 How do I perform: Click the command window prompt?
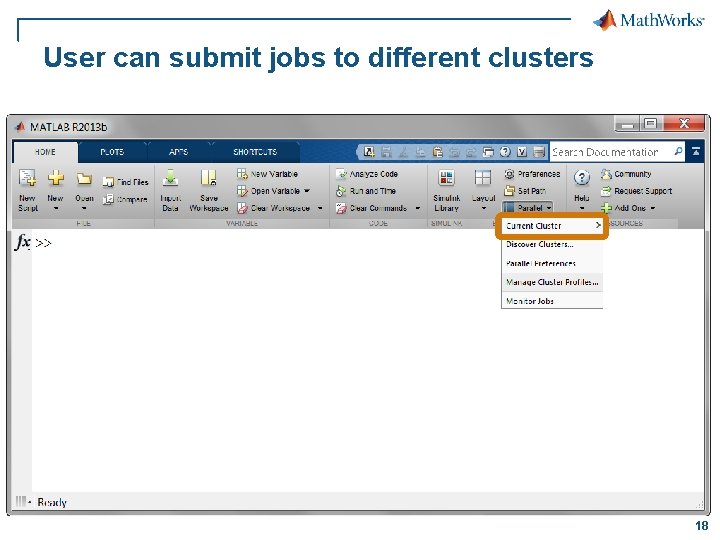click(x=43, y=243)
